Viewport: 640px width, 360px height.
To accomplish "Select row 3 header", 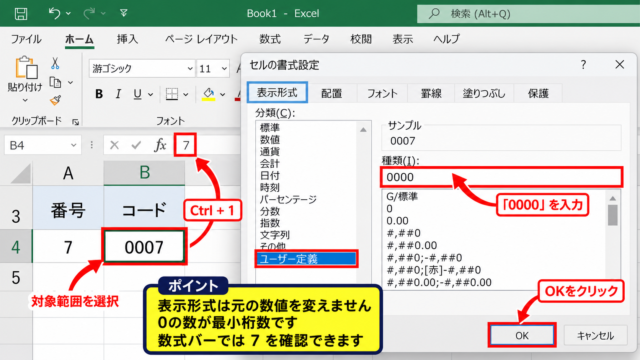I will point(16,209).
